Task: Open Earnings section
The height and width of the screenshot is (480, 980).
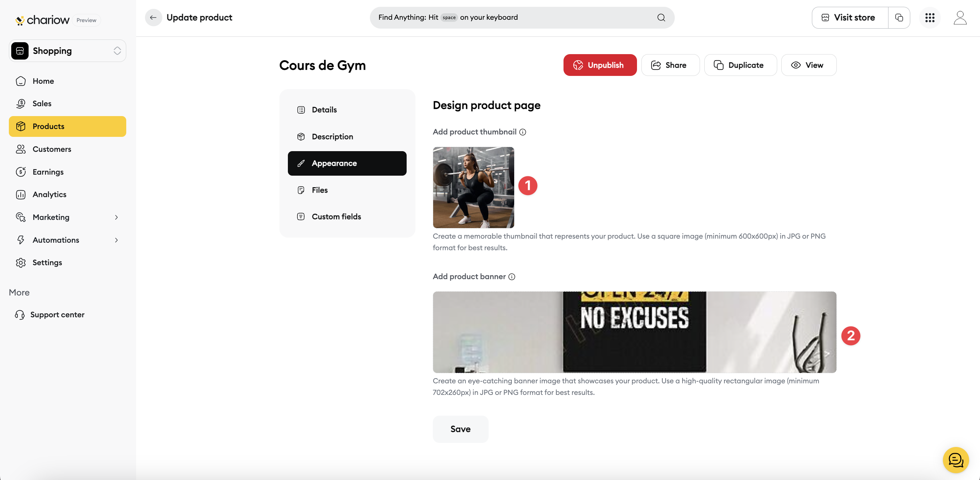Action: click(x=67, y=172)
